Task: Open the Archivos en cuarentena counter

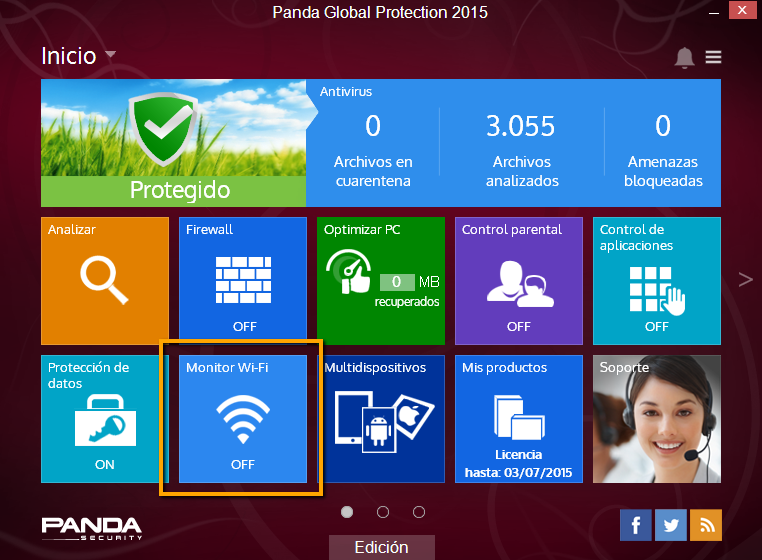Action: tap(373, 150)
